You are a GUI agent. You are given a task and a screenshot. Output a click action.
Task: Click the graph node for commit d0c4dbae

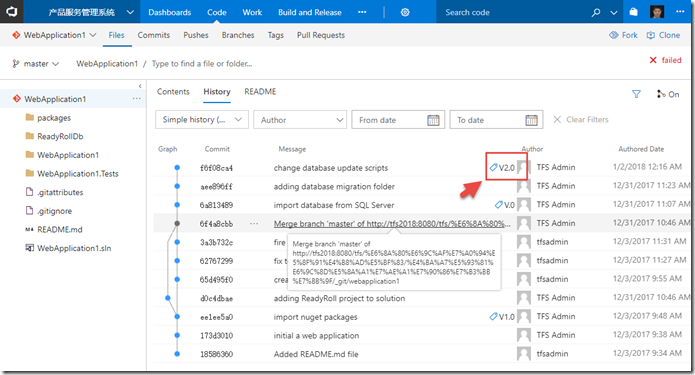point(168,298)
